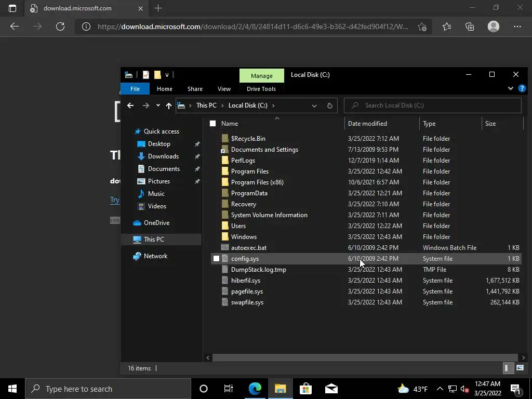Viewport: 532px width, 399px height.
Task: Expand chevron after Local Disk (C:) breadcrumb
Action: click(273, 105)
